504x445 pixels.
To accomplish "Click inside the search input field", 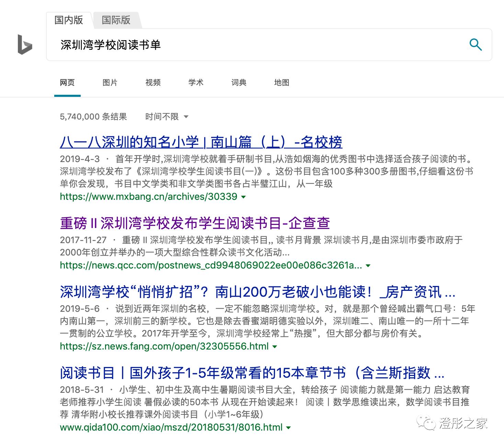I will (206, 45).
